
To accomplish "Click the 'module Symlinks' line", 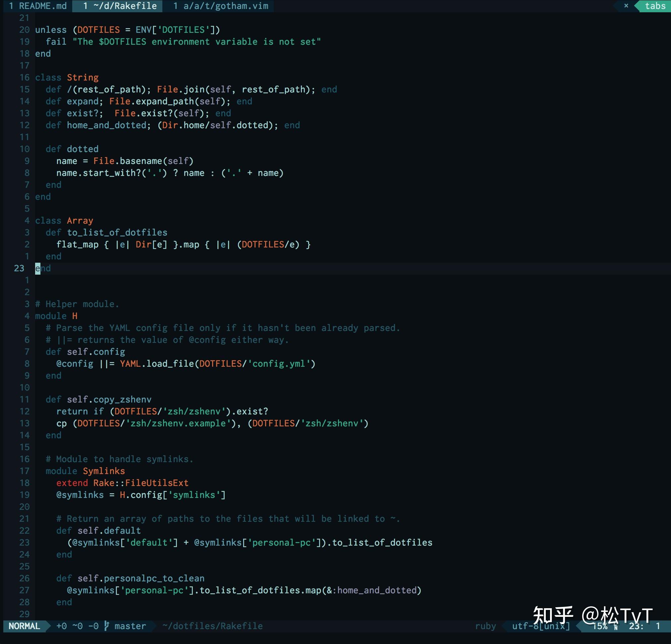I will point(85,471).
